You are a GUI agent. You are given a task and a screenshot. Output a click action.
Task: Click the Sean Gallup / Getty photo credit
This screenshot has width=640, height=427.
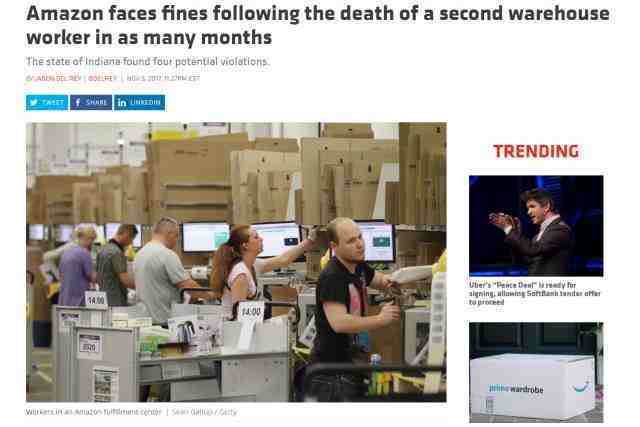coord(204,412)
